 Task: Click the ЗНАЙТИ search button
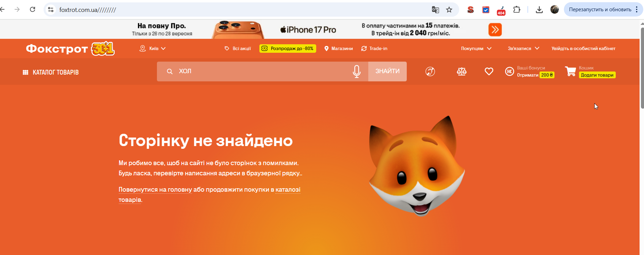click(x=387, y=71)
